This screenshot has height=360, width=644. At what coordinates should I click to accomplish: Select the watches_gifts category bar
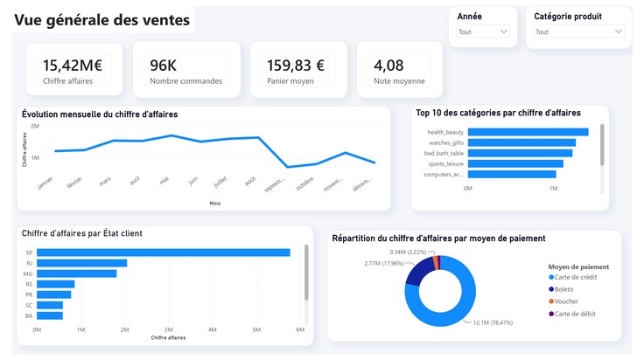tap(521, 142)
